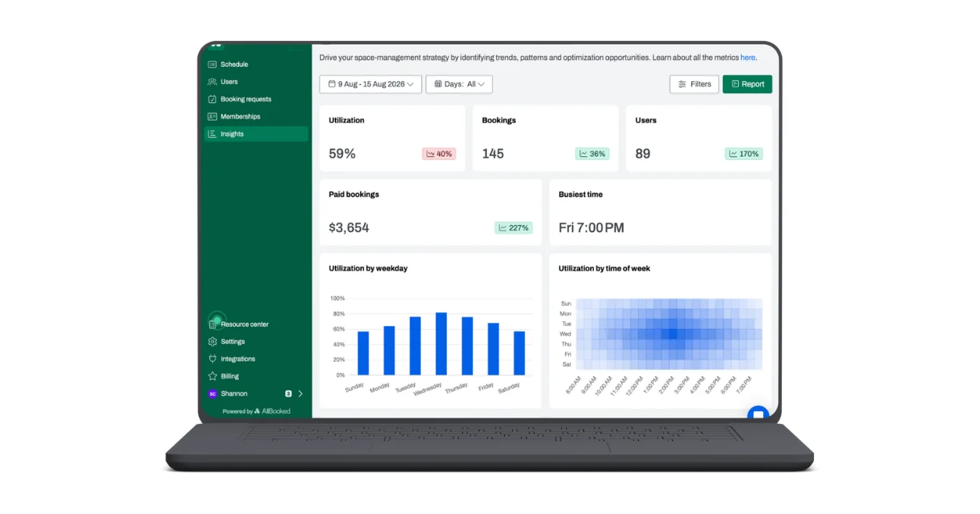Click the Insights chart icon

(212, 134)
